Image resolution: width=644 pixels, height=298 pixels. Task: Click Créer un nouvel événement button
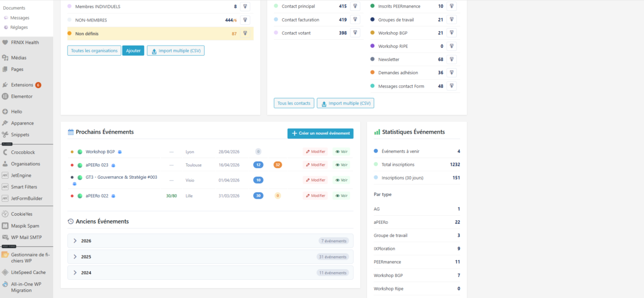point(320,133)
